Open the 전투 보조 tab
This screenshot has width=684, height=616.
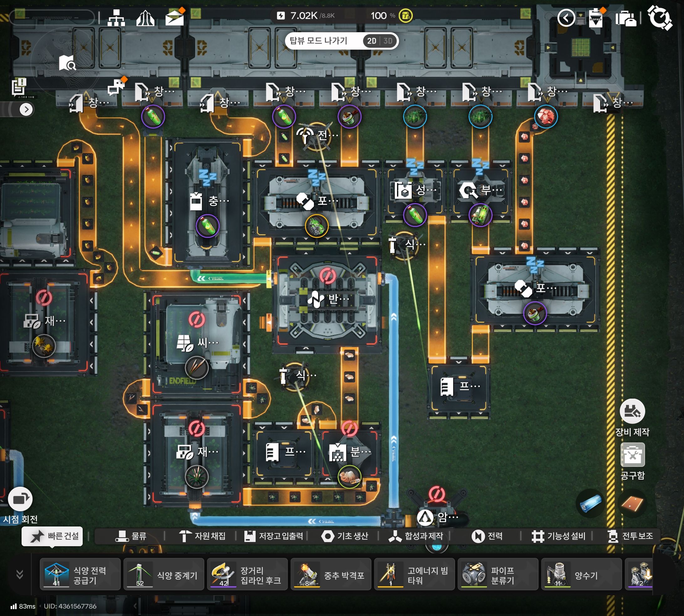[630, 536]
